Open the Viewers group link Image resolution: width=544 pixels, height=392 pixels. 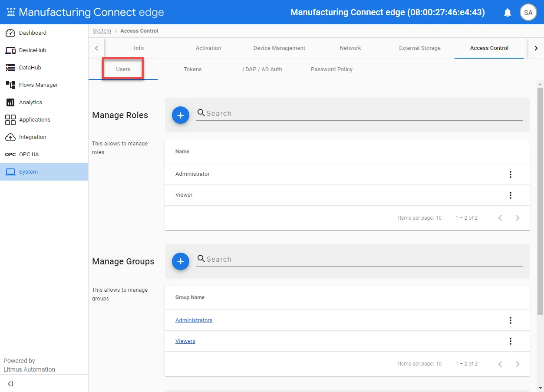tap(185, 341)
